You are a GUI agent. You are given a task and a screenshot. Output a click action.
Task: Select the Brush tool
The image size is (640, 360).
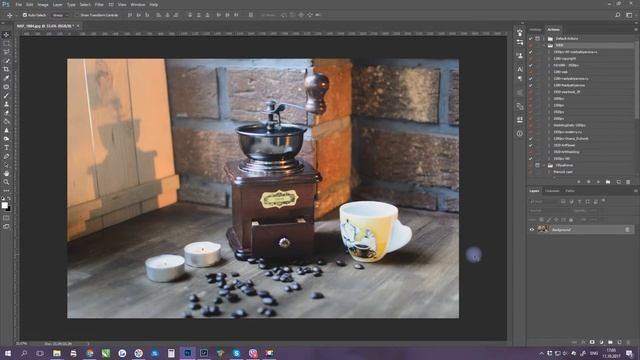click(x=6, y=96)
